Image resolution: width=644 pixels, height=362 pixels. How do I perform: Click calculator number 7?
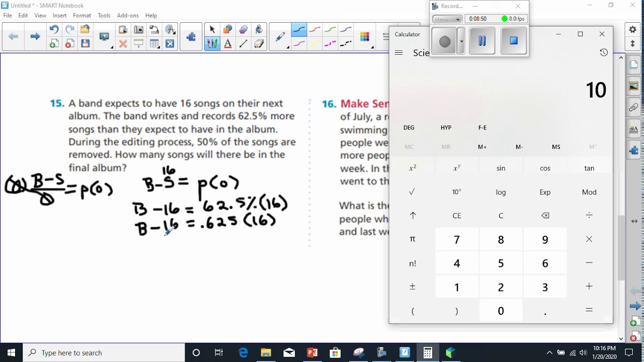[x=457, y=240]
